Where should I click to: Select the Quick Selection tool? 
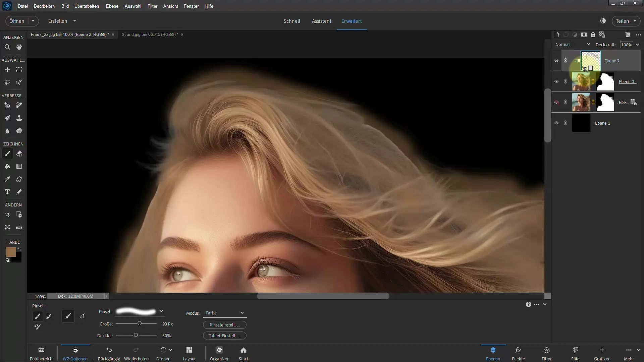pos(19,82)
